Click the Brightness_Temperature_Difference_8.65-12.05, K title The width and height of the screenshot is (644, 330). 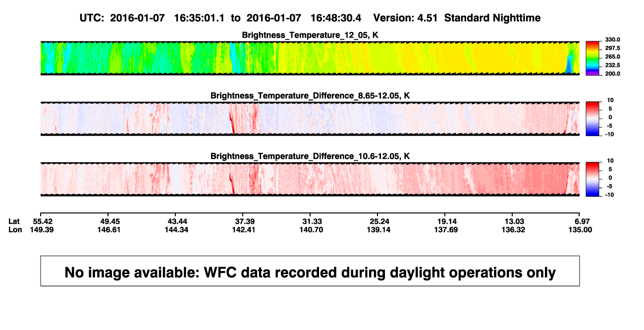(310, 95)
